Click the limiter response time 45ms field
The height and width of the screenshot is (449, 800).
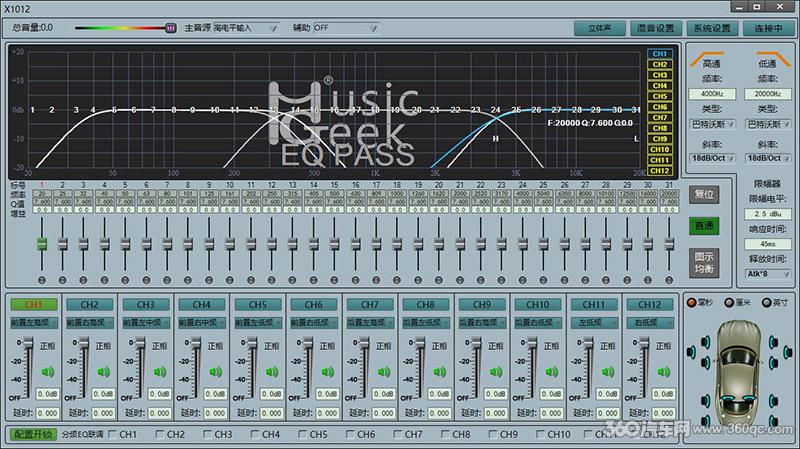[768, 244]
